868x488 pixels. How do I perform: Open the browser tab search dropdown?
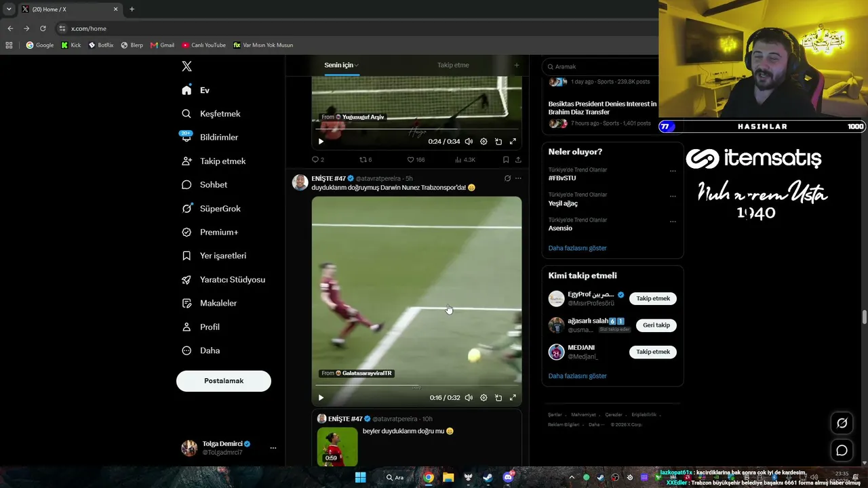point(9,9)
